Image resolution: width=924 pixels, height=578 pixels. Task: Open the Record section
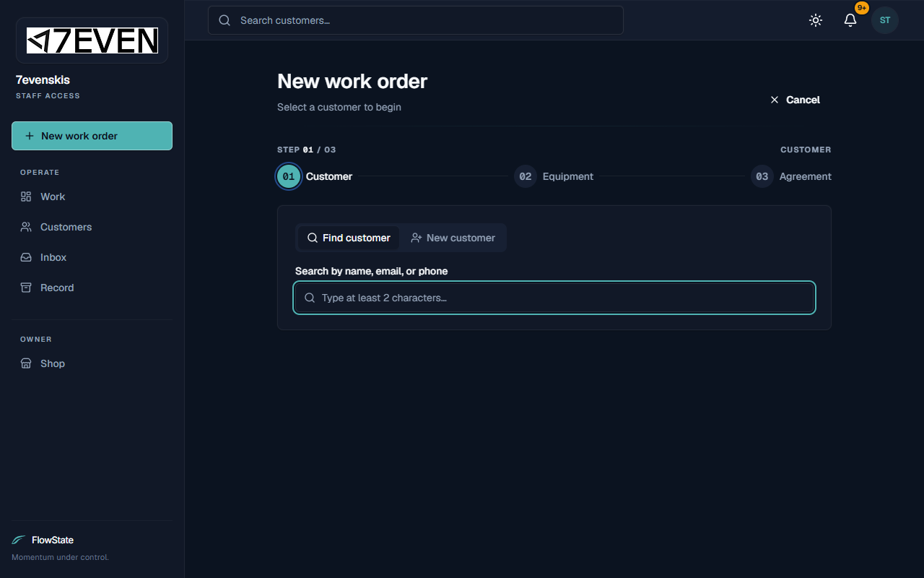92,288
